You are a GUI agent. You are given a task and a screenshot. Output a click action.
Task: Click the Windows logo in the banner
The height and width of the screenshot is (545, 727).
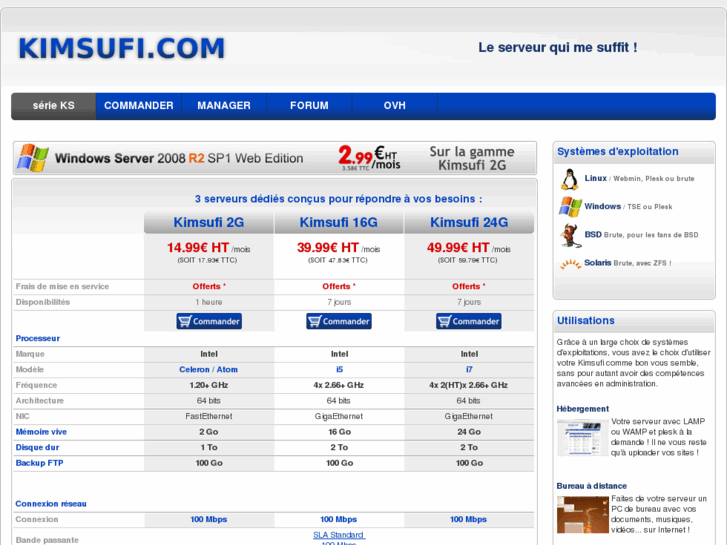pos(32,158)
